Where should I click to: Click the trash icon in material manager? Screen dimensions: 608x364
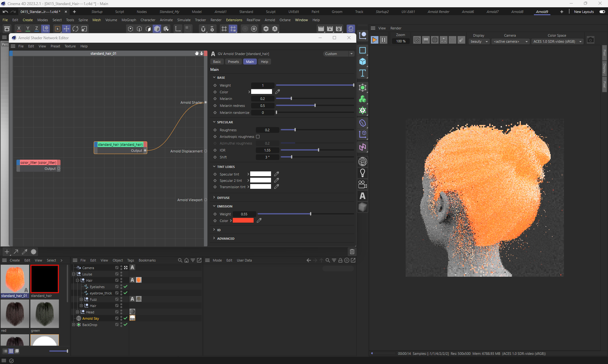pos(352,252)
